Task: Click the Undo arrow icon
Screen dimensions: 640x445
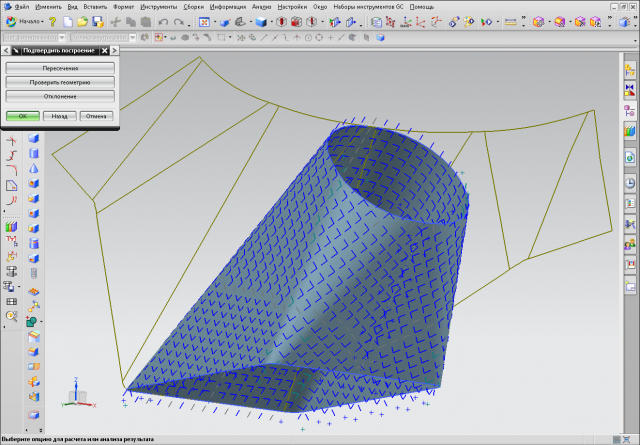Action: (163, 21)
